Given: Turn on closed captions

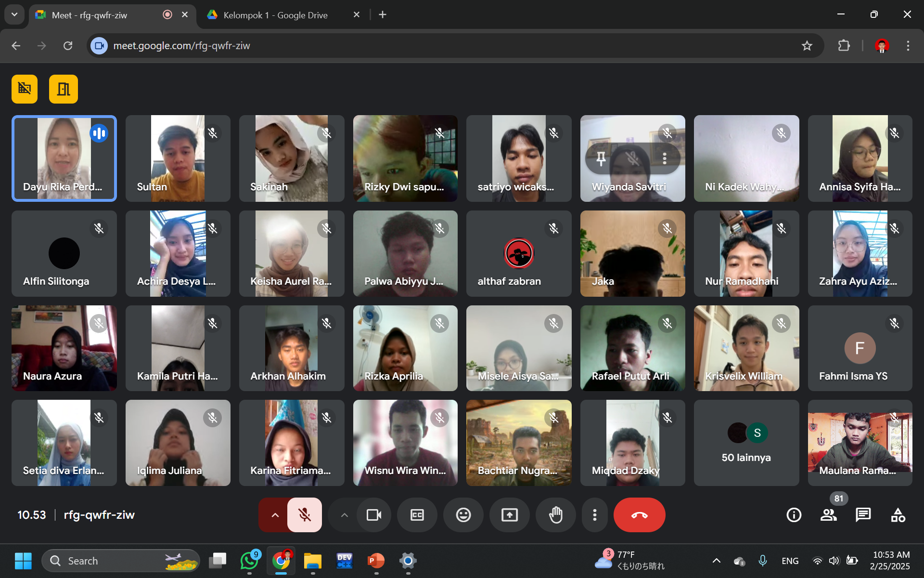Looking at the screenshot, I should point(417,515).
